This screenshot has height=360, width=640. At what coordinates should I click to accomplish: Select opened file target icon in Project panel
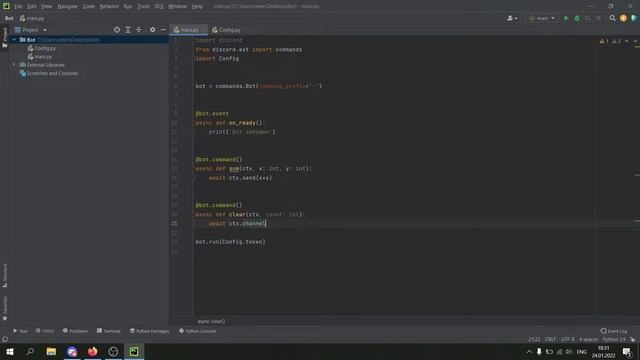[117, 30]
